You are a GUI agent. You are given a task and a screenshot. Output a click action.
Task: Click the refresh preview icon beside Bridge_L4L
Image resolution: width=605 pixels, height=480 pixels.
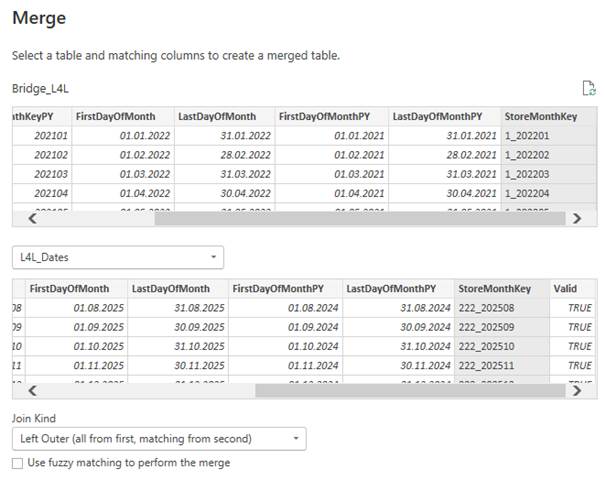589,89
